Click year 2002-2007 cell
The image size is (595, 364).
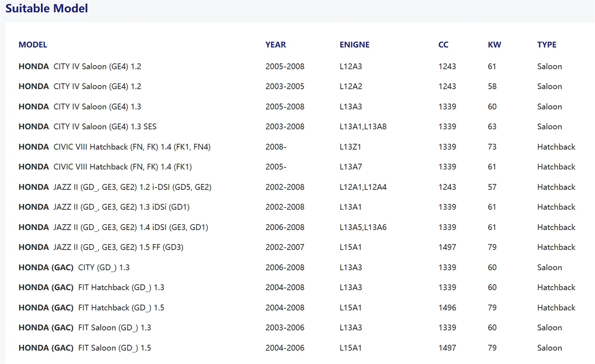point(285,247)
